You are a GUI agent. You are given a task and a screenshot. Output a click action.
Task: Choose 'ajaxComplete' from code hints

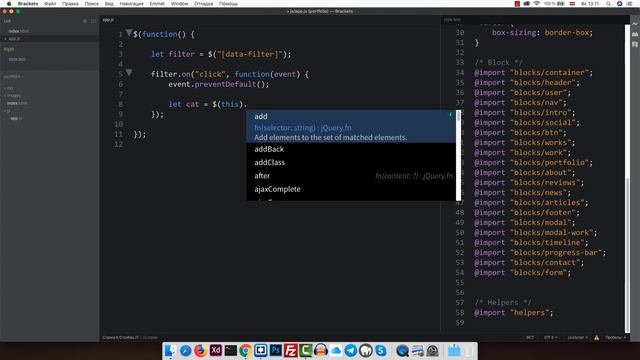[351, 189]
